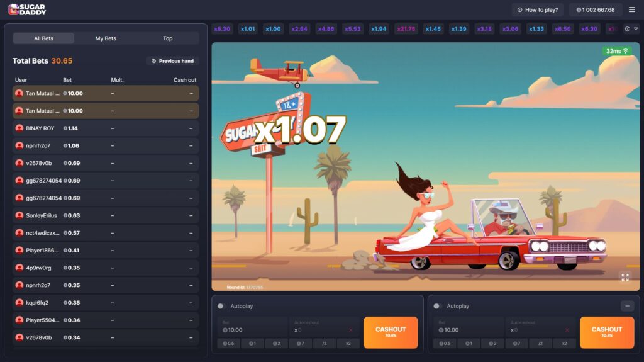Expand the multiplier history dropdown
The width and height of the screenshot is (644, 362).
pyautogui.click(x=630, y=29)
